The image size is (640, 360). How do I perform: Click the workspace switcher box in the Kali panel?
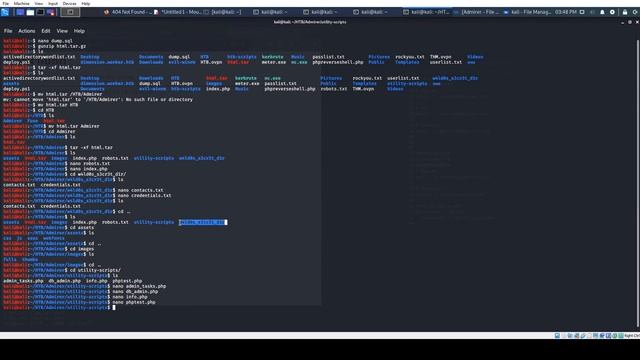[x=70, y=12]
